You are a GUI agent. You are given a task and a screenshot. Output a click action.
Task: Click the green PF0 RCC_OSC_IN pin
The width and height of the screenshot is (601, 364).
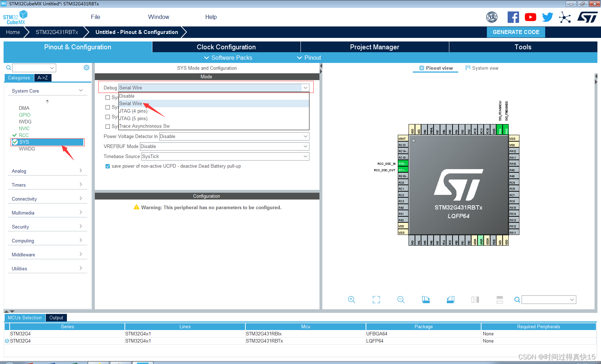tap(403, 164)
